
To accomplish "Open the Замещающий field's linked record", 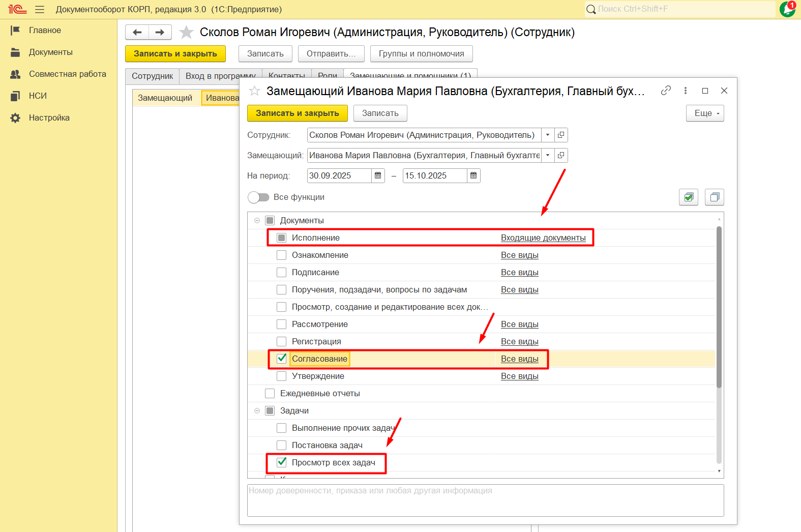I will click(x=561, y=155).
